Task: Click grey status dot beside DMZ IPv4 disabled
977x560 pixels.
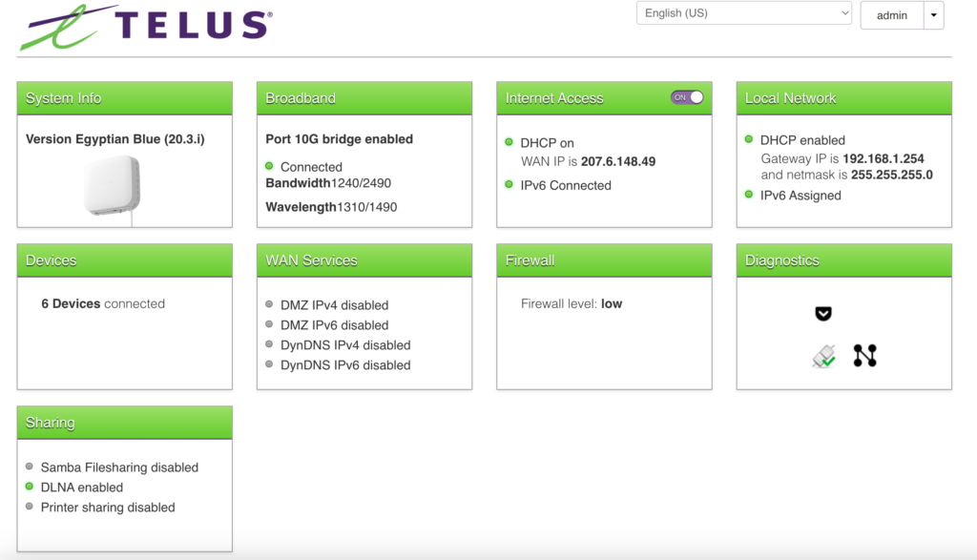Action: click(x=270, y=304)
